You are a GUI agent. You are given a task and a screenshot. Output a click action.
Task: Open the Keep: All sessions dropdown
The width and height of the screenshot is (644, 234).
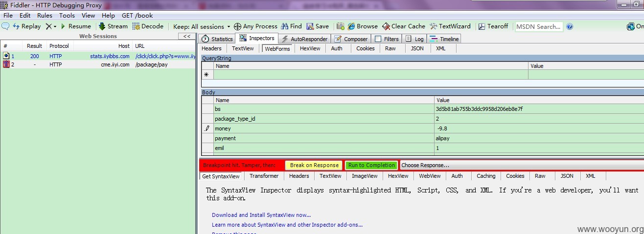[x=202, y=26]
